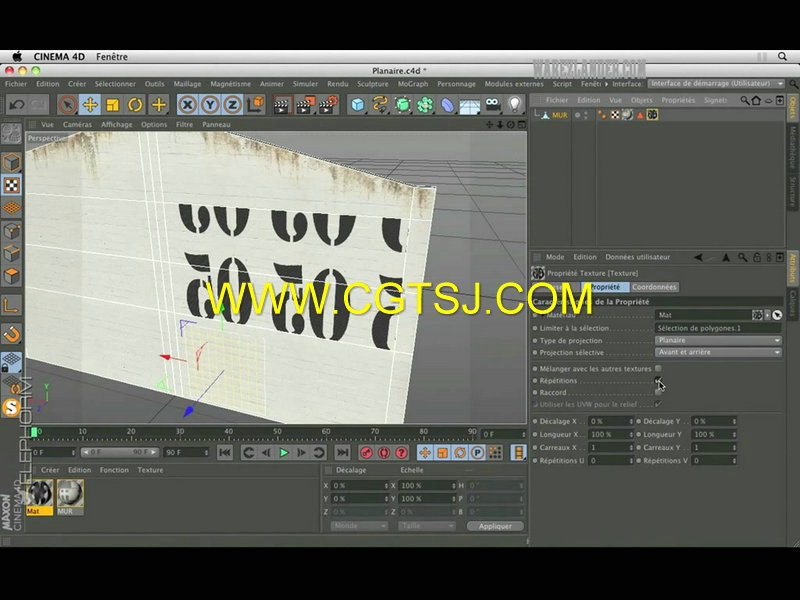Check Mélanger avec les autres textures
The height and width of the screenshot is (600, 800).
click(658, 368)
